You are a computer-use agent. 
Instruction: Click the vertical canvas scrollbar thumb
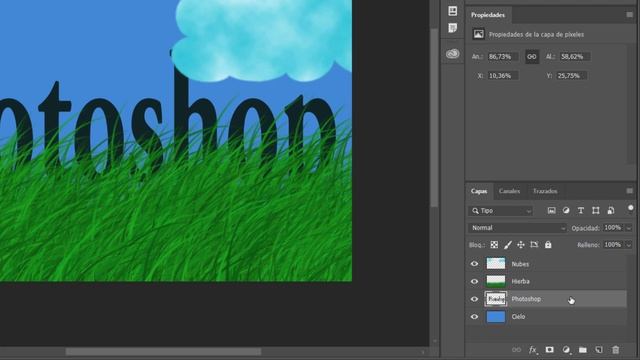(434, 117)
